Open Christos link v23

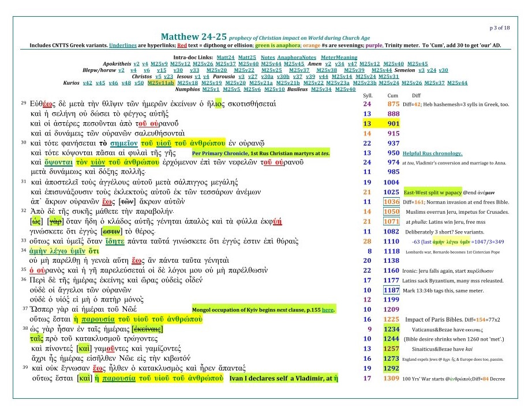click(168, 77)
